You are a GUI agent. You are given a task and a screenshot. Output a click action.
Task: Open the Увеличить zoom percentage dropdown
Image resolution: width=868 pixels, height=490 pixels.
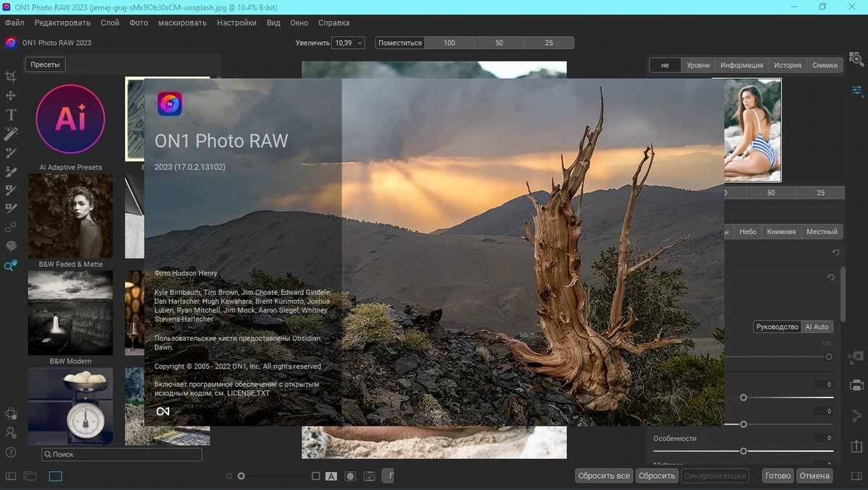pos(348,43)
